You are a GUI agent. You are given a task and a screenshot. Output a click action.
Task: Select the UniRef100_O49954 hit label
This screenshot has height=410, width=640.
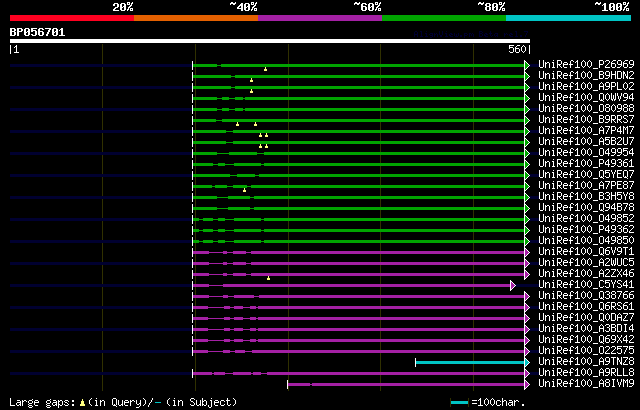pyautogui.click(x=586, y=152)
